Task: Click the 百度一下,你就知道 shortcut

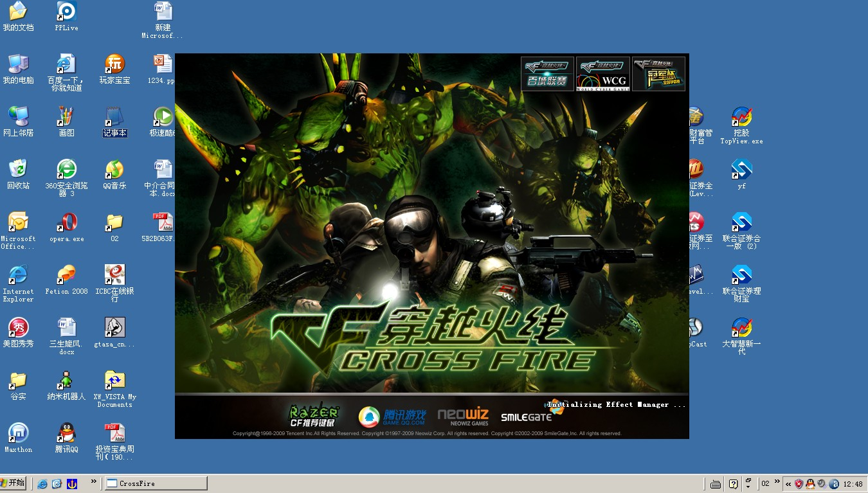Action: click(66, 73)
